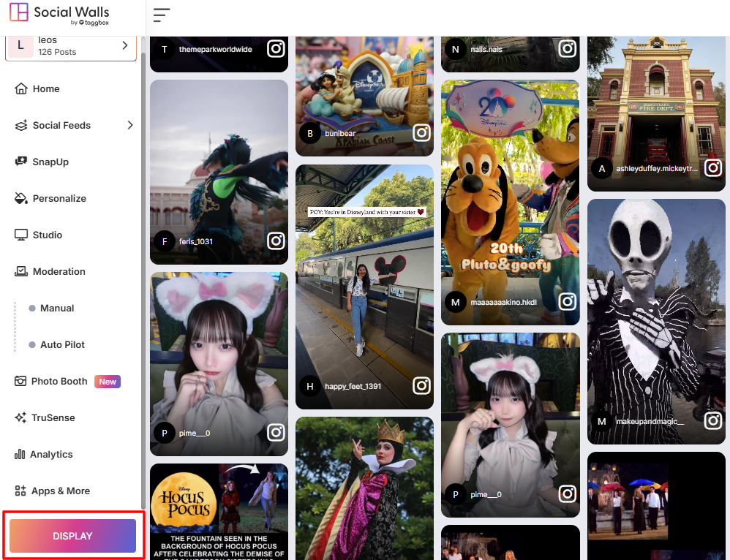Viewport: 730px width, 560px height.
Task: Open the Apps & More menu
Action: click(x=60, y=491)
